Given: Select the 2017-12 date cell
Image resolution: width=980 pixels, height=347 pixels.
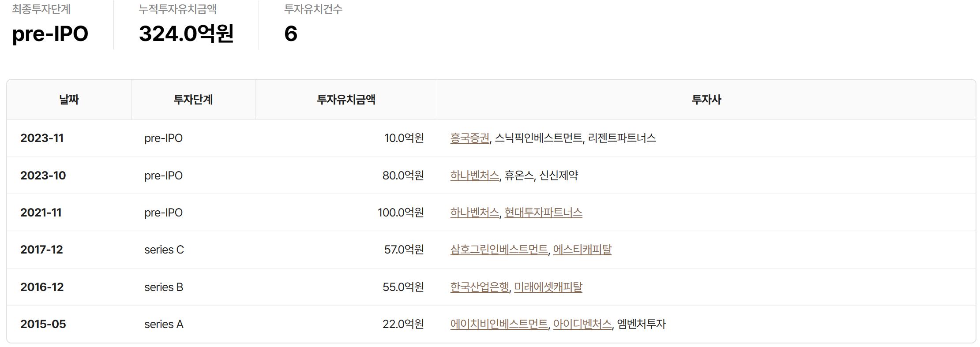Looking at the screenshot, I should coord(42,250).
